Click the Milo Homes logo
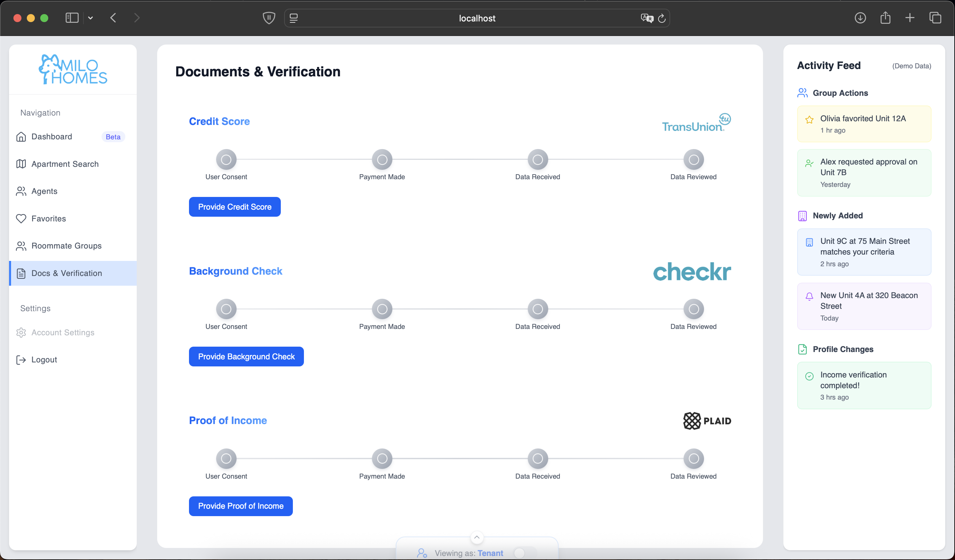 (73, 69)
